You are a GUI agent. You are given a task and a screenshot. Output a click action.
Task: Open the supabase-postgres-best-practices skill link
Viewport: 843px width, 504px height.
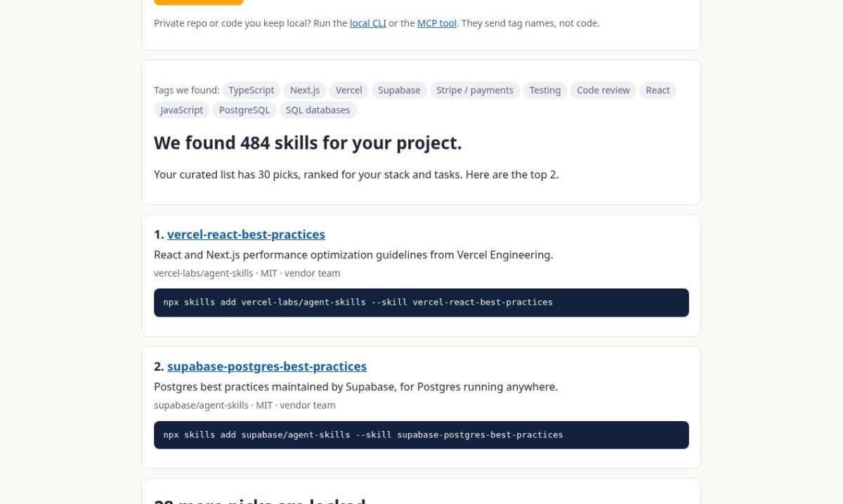pos(267,366)
